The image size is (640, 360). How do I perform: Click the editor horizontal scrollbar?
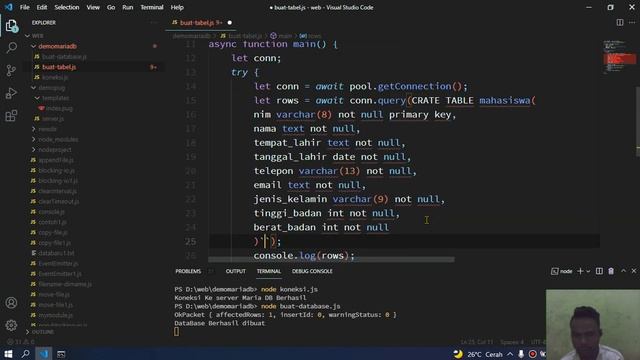pyautogui.click(x=331, y=260)
